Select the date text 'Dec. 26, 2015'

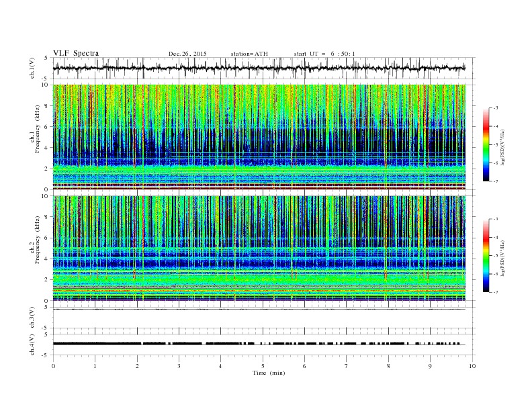point(187,54)
